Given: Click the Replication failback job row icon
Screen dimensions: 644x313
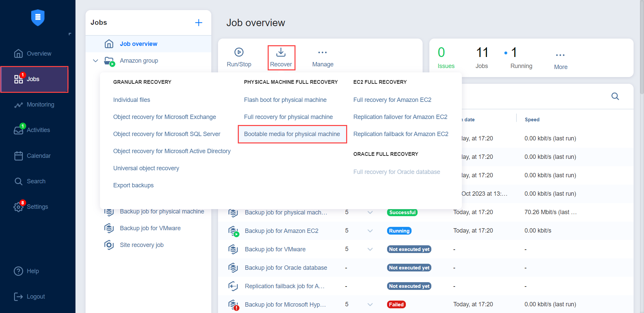Looking at the screenshot, I should pos(233,286).
